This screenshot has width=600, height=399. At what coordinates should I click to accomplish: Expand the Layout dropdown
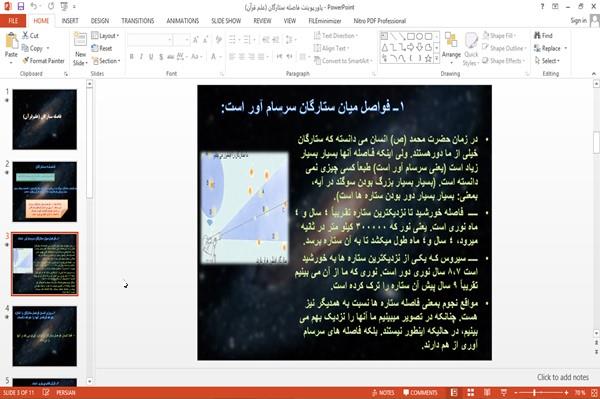click(x=105, y=36)
